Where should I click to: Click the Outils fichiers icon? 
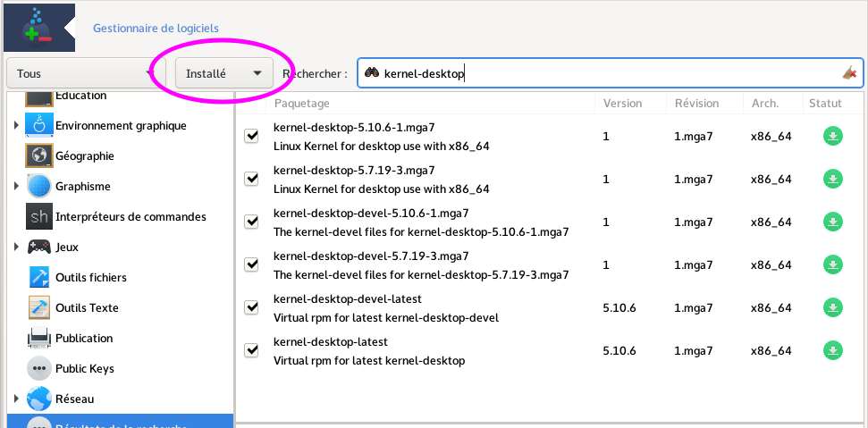point(38,277)
